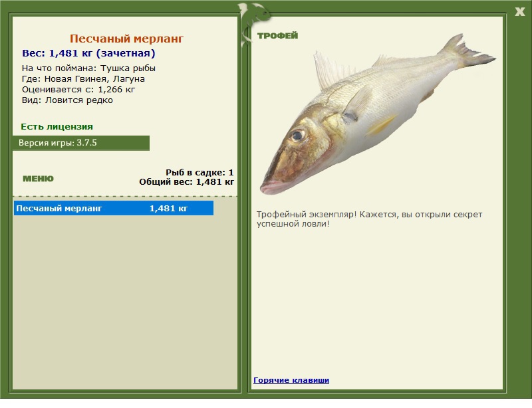Screen dimensions: 532x408
Task: Open the МЕНЮ label
Action: click(38, 179)
